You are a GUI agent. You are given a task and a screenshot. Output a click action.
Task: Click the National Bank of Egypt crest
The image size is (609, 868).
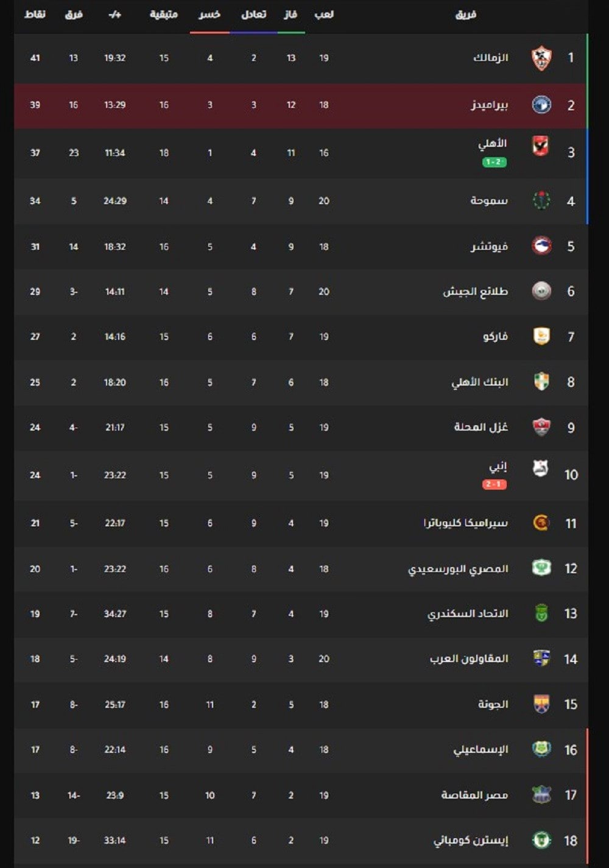541,382
